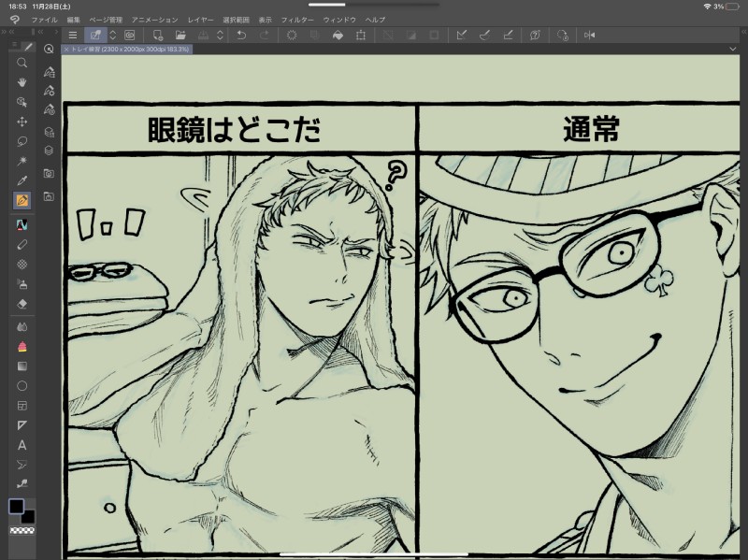Flip the canvas horizontally

[590, 35]
